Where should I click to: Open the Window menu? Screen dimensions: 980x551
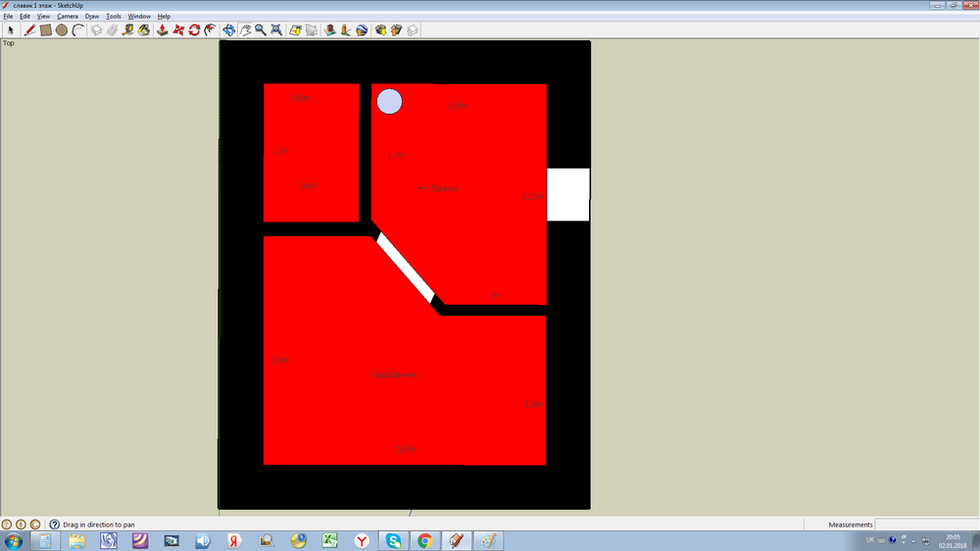[139, 17]
